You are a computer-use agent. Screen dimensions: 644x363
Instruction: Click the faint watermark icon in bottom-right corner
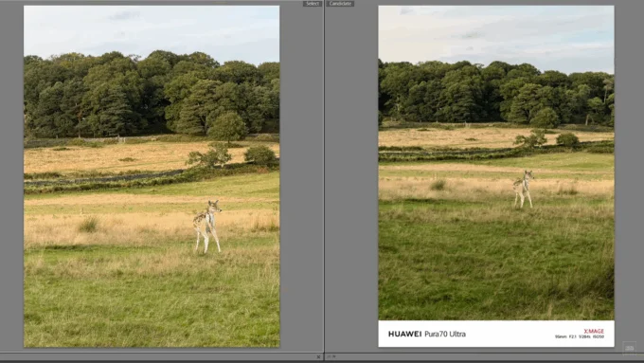[x=629, y=348]
